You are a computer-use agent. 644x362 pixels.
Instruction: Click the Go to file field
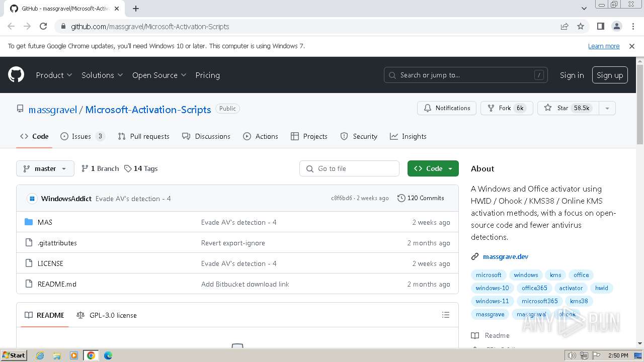(349, 168)
